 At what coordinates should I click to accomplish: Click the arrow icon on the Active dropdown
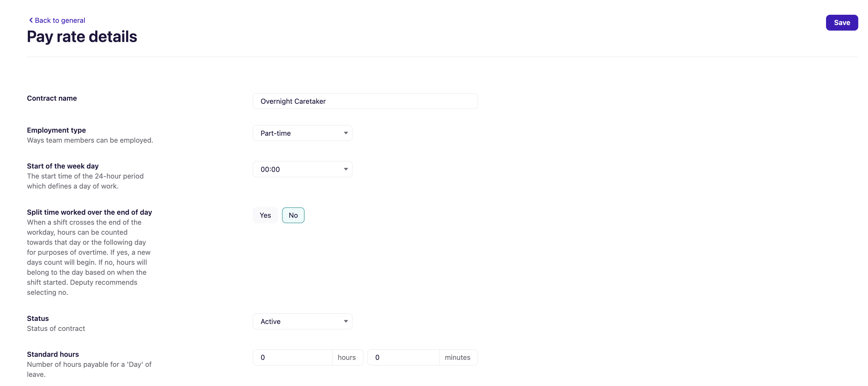pos(346,321)
